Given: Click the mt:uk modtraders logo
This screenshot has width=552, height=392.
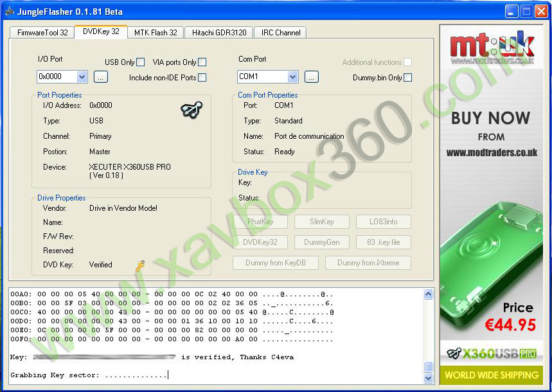Looking at the screenshot, I should point(492,48).
